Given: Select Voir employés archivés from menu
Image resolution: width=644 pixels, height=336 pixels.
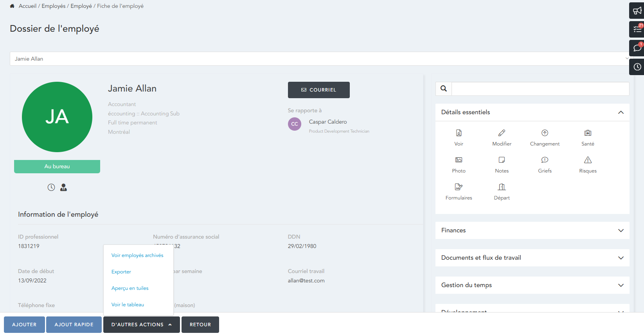Looking at the screenshot, I should coord(137,255).
